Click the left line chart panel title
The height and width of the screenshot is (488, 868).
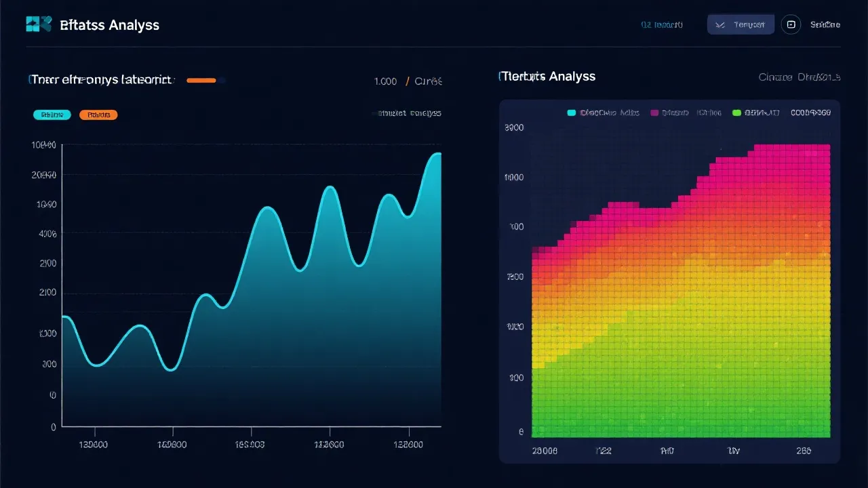100,80
